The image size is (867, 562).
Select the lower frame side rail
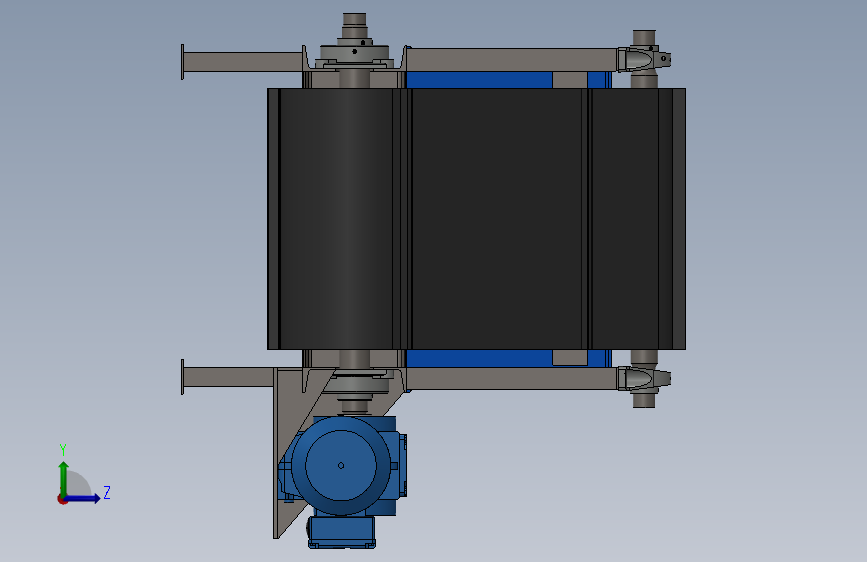(511, 378)
